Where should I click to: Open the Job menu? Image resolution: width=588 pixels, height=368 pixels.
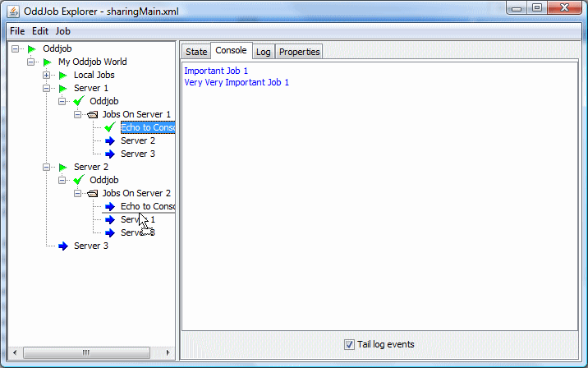[63, 30]
